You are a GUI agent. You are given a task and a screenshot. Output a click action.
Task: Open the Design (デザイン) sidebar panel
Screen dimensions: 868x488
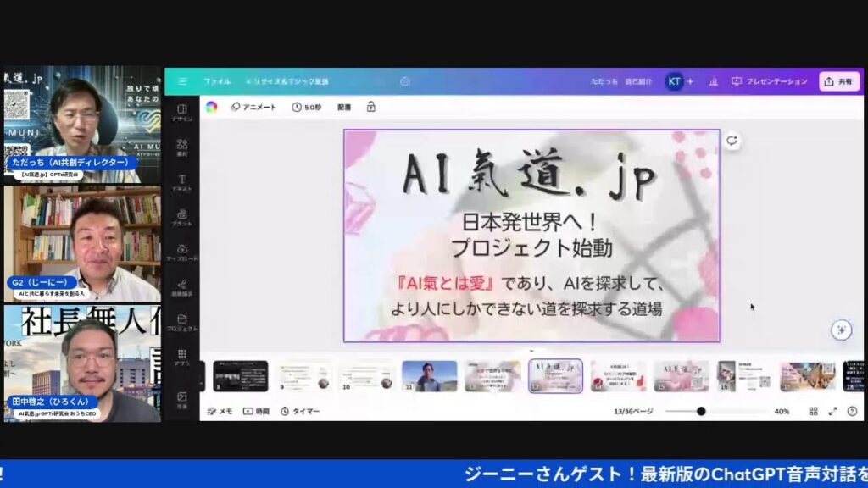coord(181,112)
